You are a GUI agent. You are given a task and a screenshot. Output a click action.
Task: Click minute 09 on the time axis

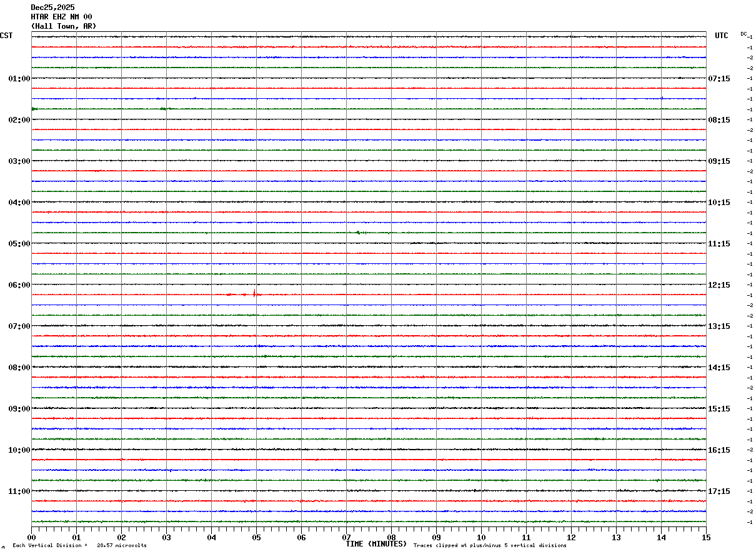tap(436, 537)
